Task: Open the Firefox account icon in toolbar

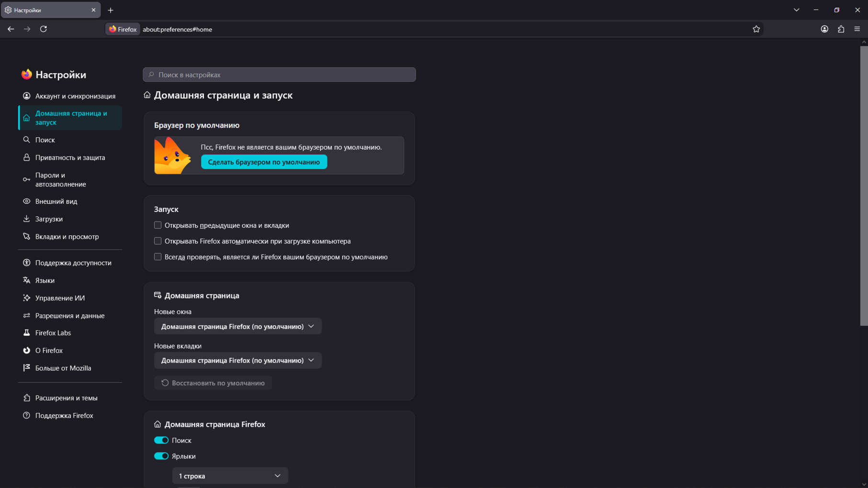Action: tap(824, 29)
